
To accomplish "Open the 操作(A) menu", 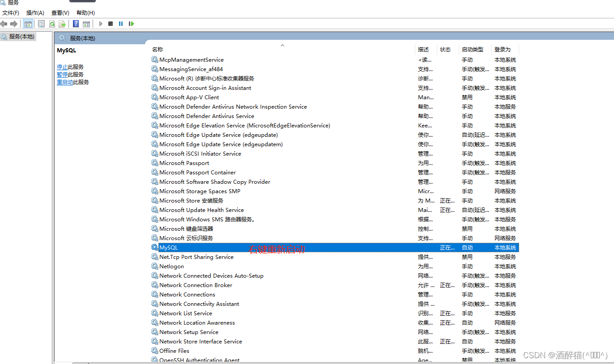I will [35, 13].
